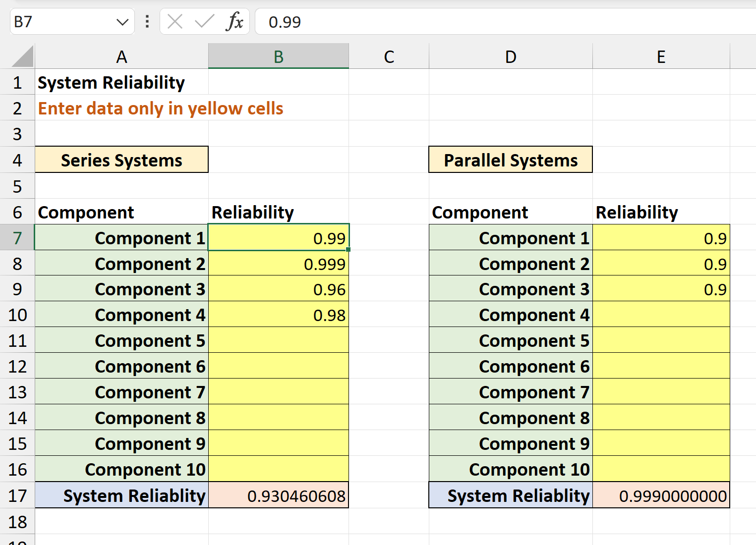Screen dimensions: 756x545
Task: Click empty yellow cell for parallel Component 10
Action: [661, 469]
